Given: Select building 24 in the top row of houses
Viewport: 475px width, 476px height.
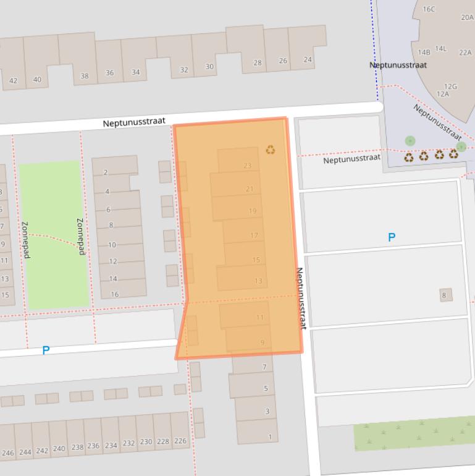Looking at the screenshot, I should pos(308,60).
